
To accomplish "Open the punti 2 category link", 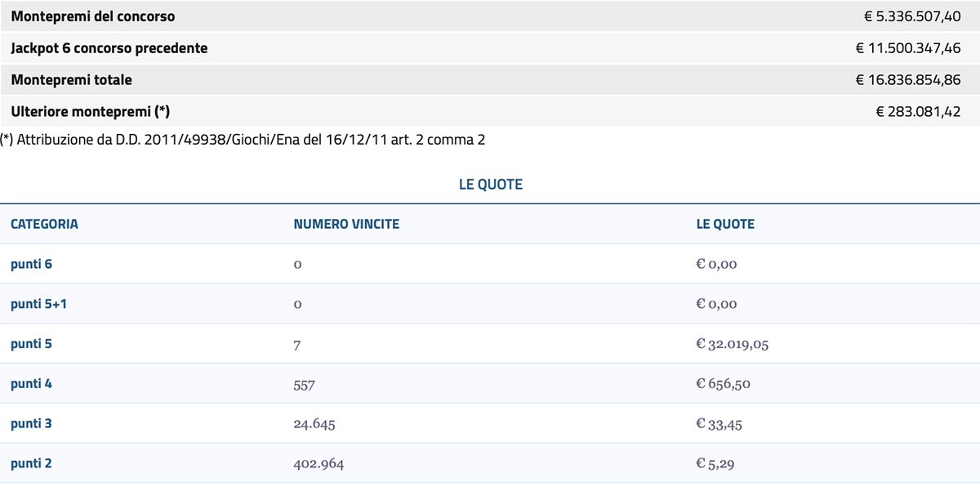I will (x=30, y=462).
